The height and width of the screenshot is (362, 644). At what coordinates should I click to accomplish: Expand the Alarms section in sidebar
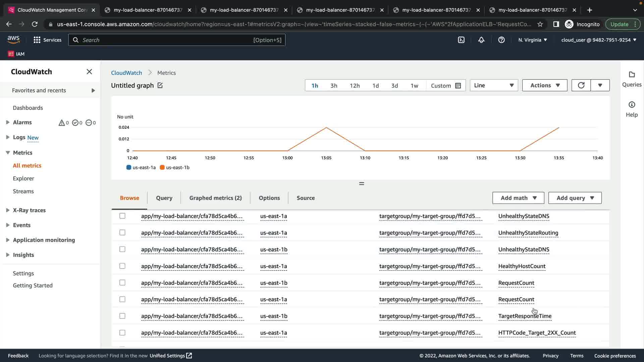(8, 122)
